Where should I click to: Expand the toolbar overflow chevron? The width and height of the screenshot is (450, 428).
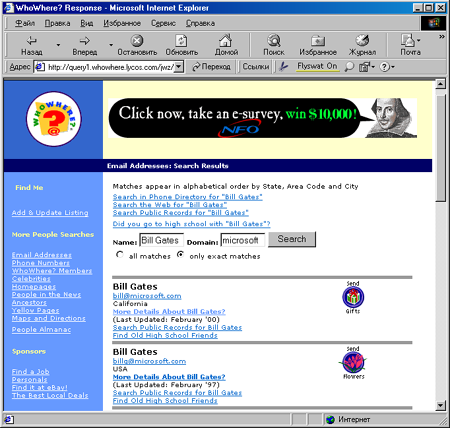click(442, 37)
